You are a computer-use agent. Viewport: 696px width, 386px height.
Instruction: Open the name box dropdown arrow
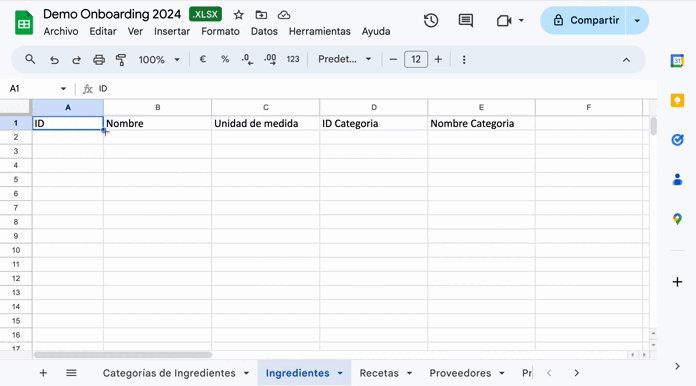tap(63, 89)
